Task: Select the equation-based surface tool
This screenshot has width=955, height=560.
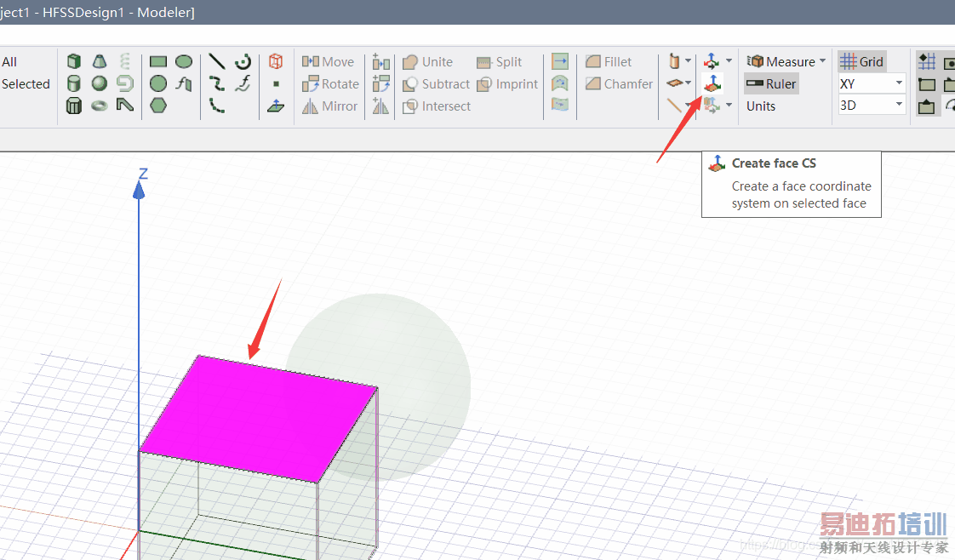Action: [x=184, y=83]
